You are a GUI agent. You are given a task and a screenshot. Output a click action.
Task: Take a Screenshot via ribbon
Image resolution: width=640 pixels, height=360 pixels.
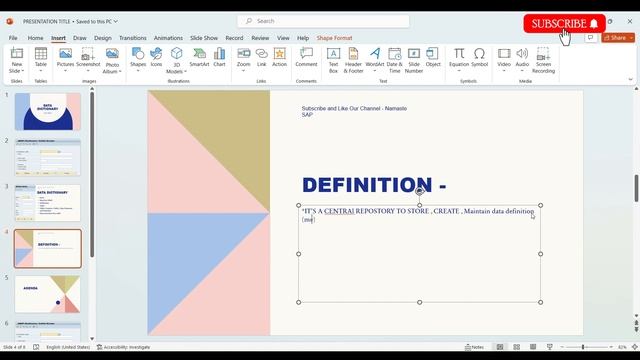click(88, 60)
